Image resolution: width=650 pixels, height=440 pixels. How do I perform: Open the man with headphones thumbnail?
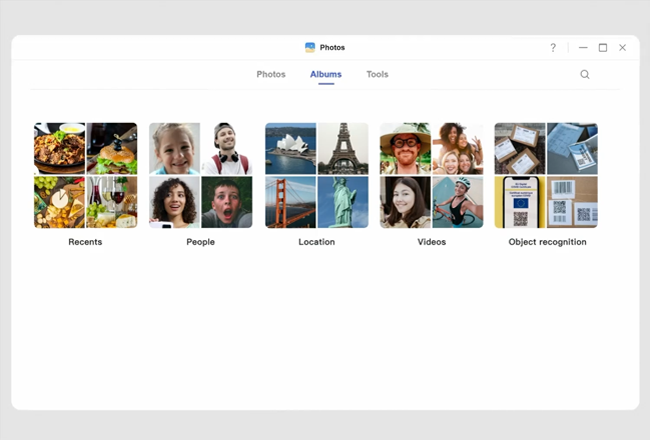click(x=227, y=148)
